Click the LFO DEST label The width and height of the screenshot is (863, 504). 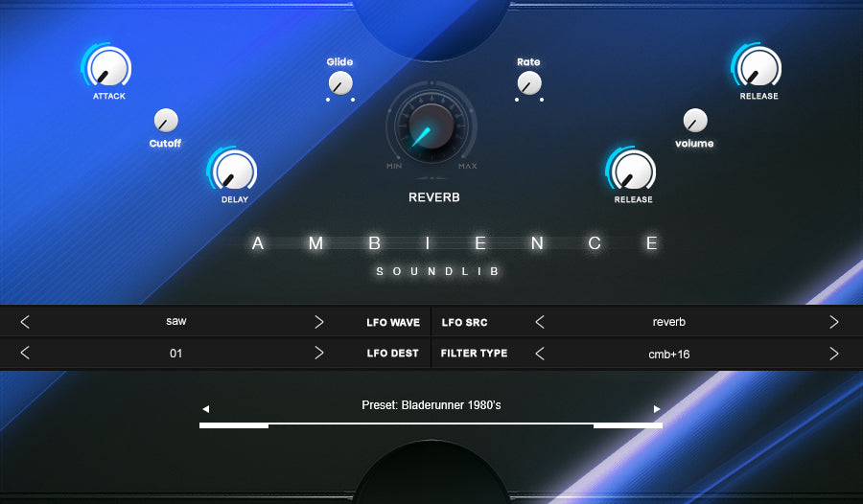(392, 354)
